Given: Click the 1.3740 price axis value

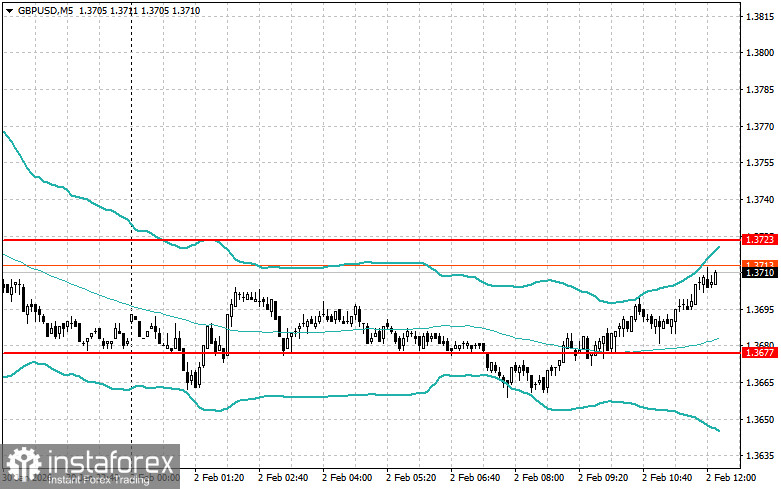Looking at the screenshot, I should [760, 200].
